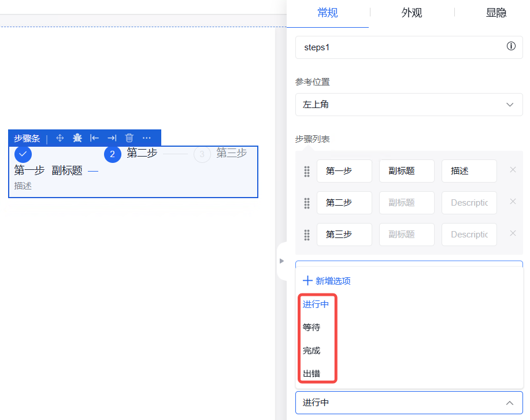
Task: Delete the 第三步 row from list
Action: 513,233
